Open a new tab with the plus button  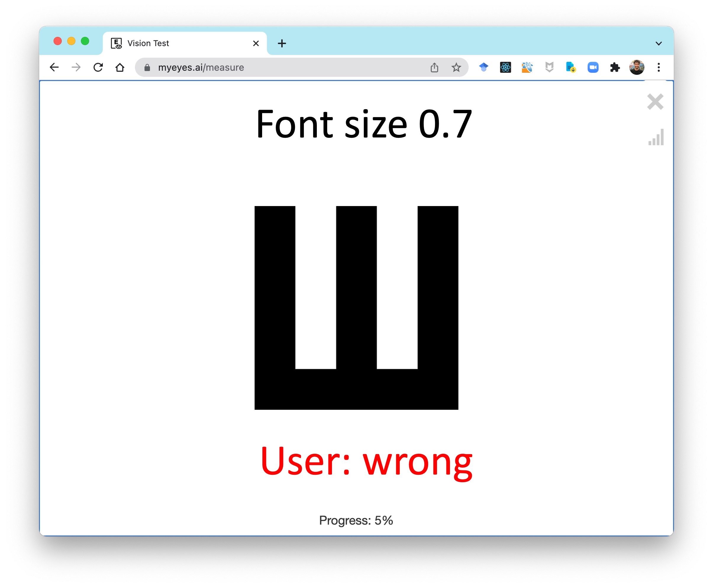click(282, 43)
